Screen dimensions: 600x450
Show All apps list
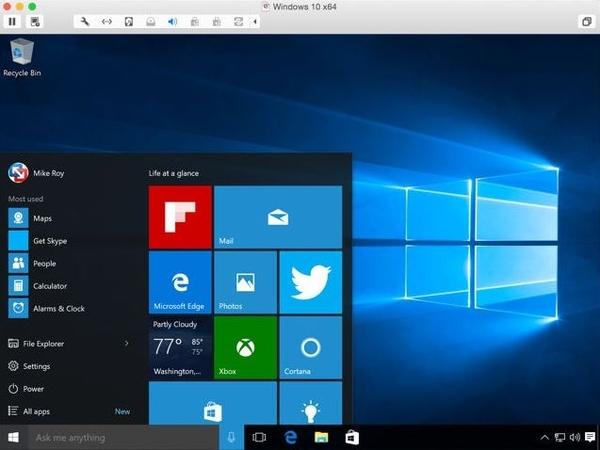pos(29,411)
